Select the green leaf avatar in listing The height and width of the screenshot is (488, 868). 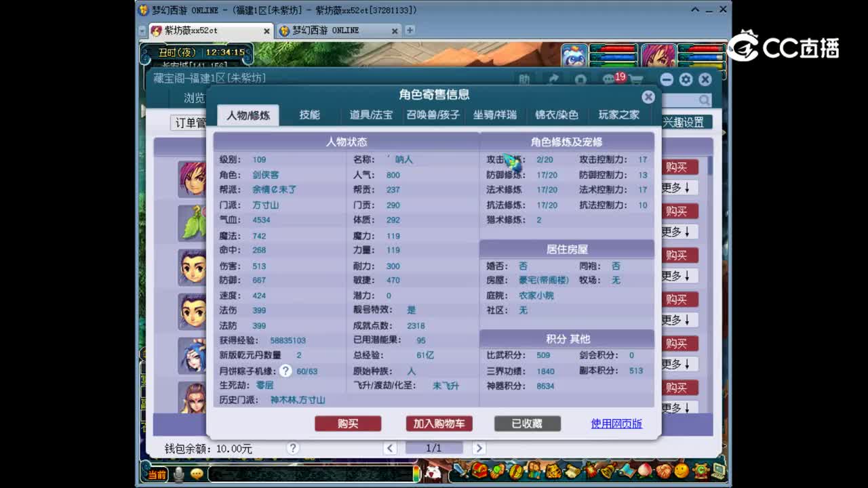click(193, 222)
